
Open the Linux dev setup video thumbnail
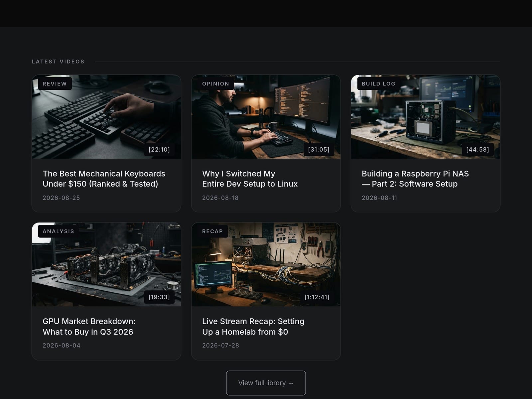click(x=266, y=117)
